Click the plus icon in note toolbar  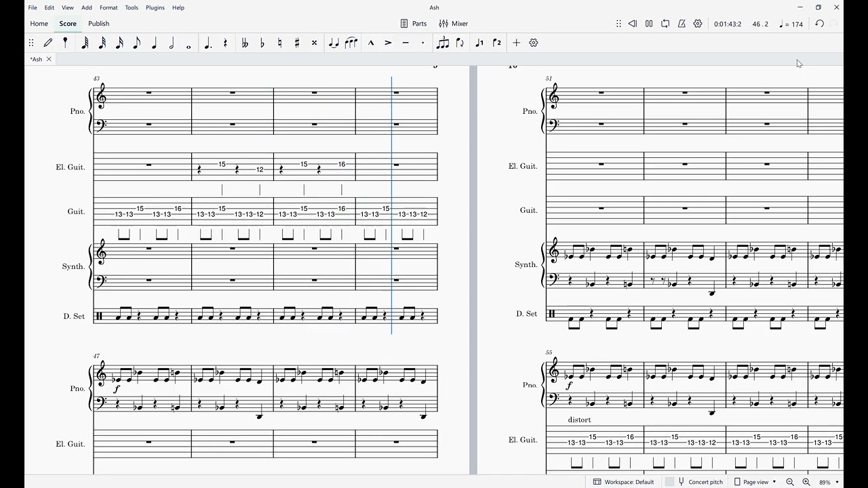[516, 43]
